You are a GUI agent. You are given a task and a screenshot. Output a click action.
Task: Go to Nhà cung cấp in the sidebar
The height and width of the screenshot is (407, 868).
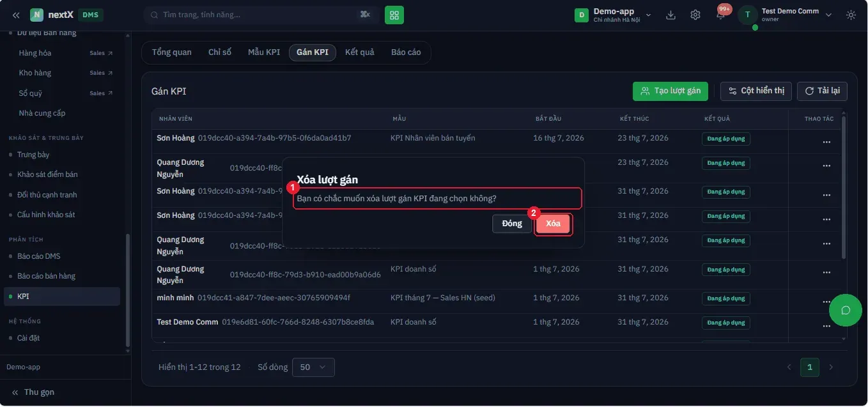coord(42,113)
